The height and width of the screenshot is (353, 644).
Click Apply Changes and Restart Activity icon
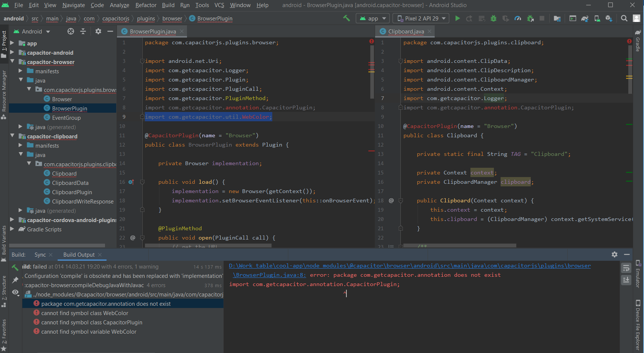pyautogui.click(x=469, y=18)
